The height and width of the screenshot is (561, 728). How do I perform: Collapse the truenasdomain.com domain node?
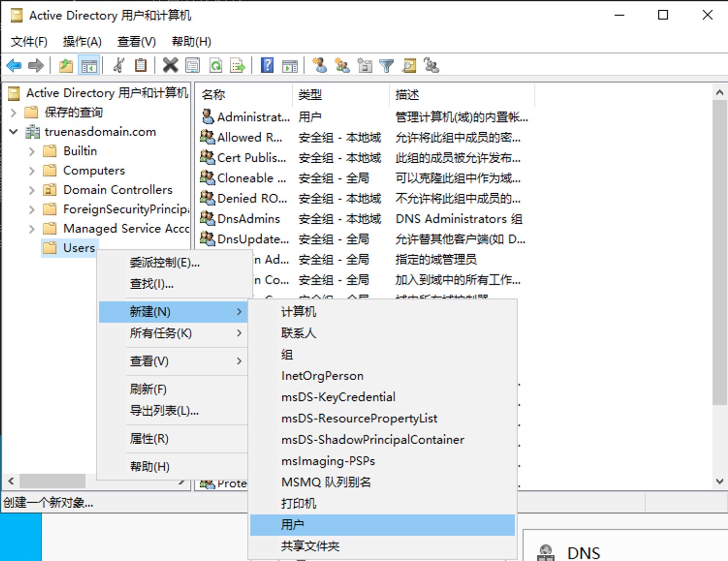[x=14, y=132]
